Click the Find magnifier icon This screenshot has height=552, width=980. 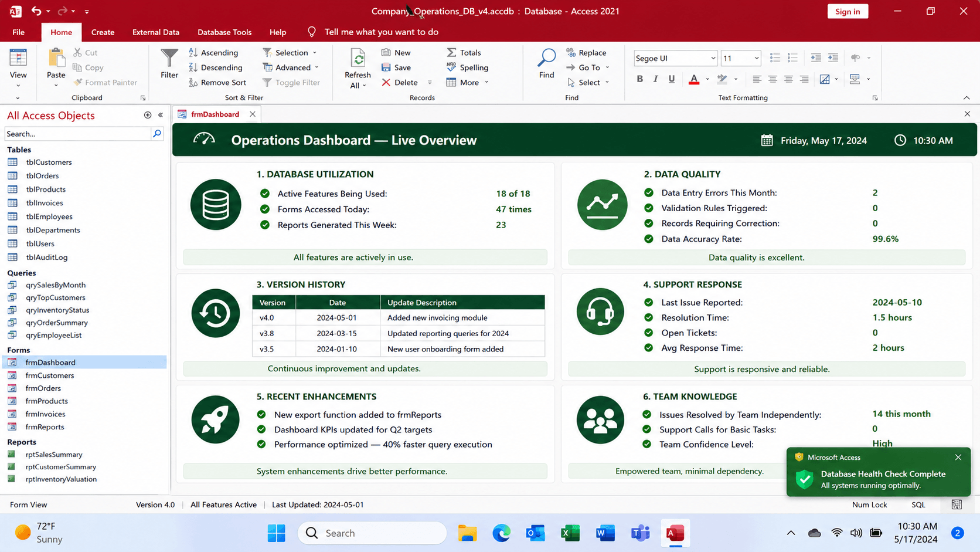point(546,58)
